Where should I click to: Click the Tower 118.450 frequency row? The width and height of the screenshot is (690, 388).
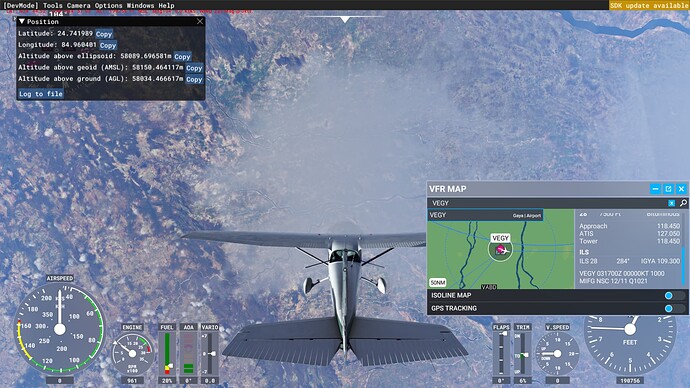coord(629,241)
